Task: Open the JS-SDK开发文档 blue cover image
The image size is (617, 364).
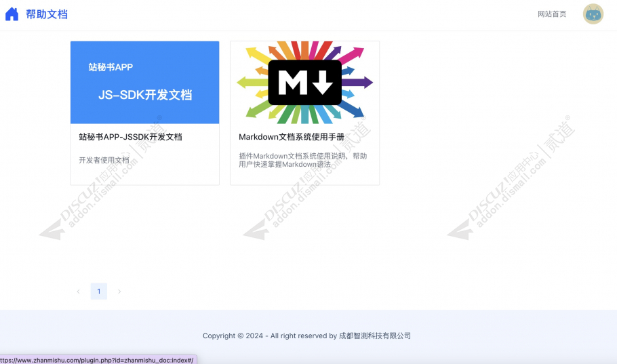Action: tap(145, 83)
